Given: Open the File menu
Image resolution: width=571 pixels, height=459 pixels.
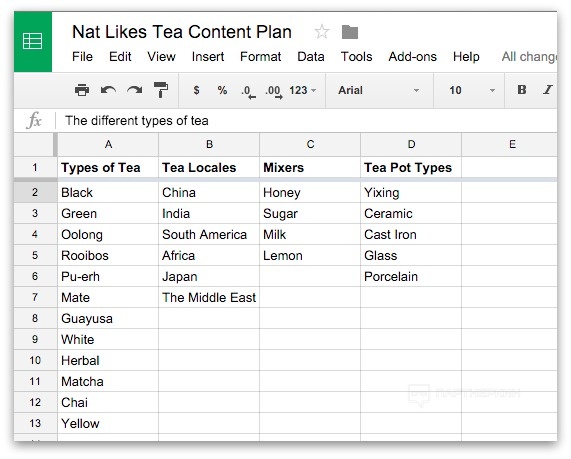Looking at the screenshot, I should [82, 57].
